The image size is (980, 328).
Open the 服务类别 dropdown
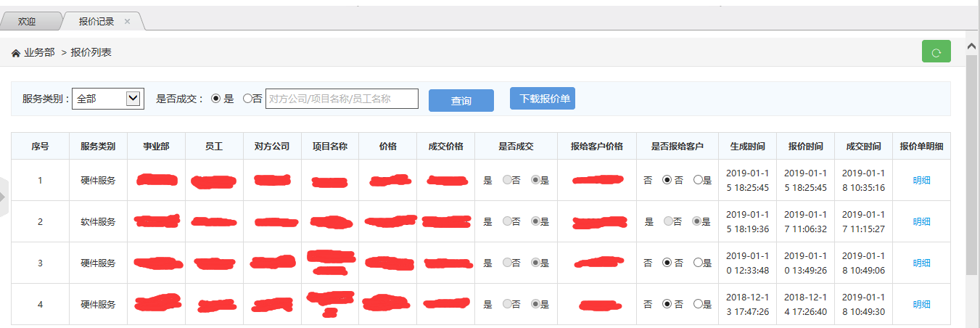[106, 99]
